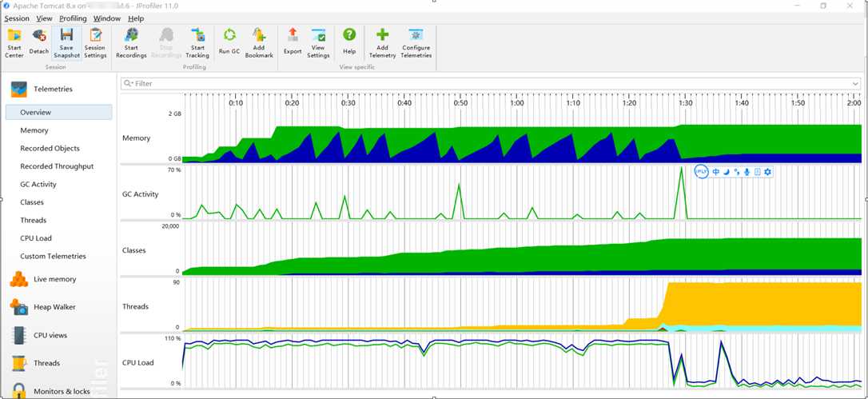
Task: Detach from the profiled JVM
Action: (38, 43)
